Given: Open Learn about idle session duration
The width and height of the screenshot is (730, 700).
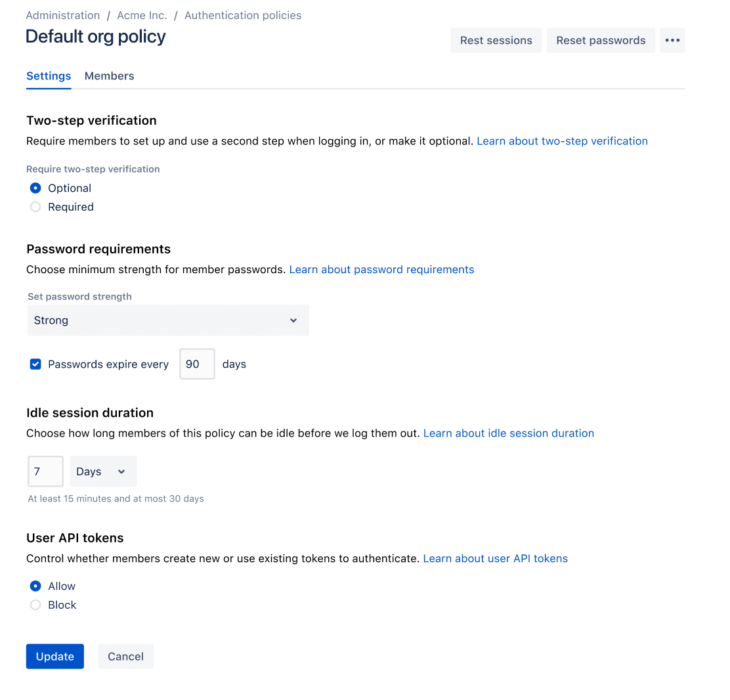Looking at the screenshot, I should pyautogui.click(x=508, y=433).
